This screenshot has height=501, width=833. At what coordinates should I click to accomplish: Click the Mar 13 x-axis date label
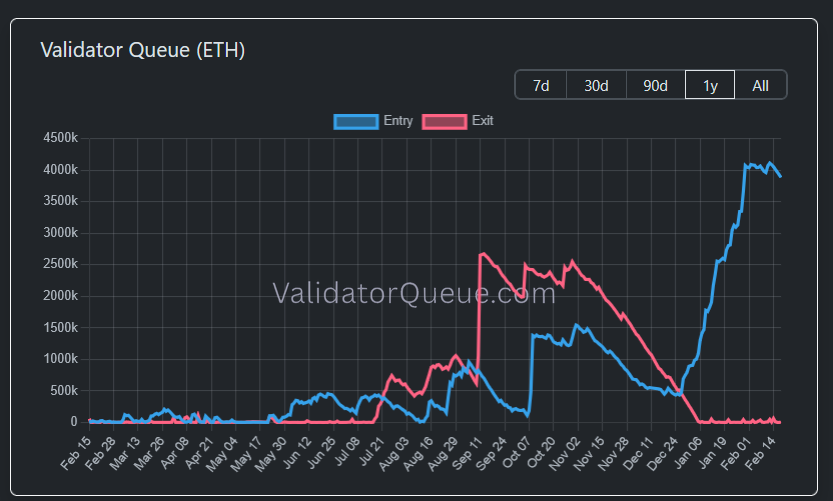pos(125,452)
